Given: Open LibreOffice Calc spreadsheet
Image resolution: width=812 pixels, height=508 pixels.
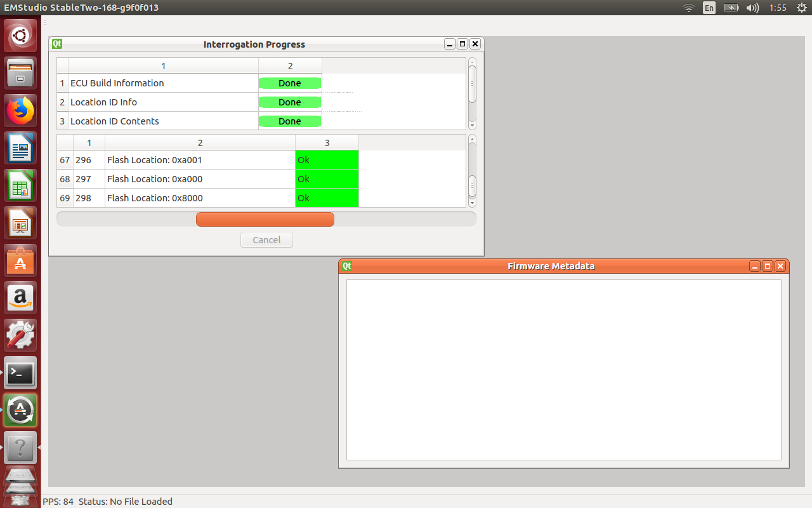Looking at the screenshot, I should click(20, 187).
